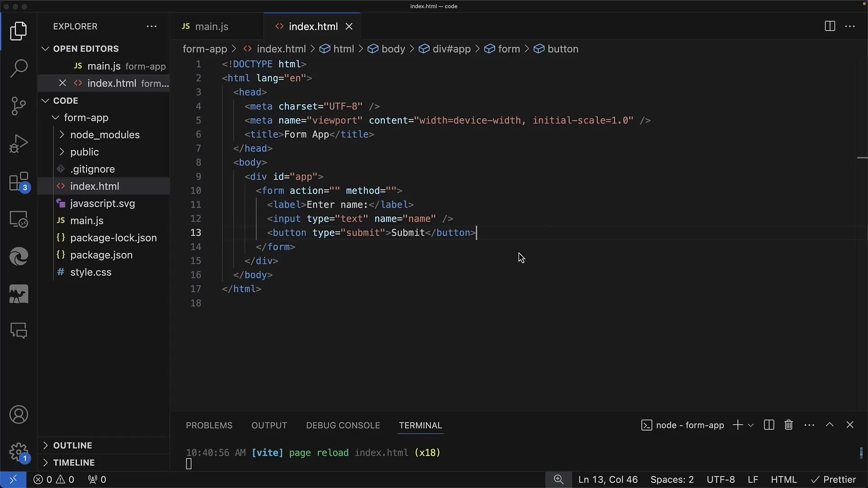Click the button breadcrumb item
The width and height of the screenshot is (868, 488).
coord(556,49)
